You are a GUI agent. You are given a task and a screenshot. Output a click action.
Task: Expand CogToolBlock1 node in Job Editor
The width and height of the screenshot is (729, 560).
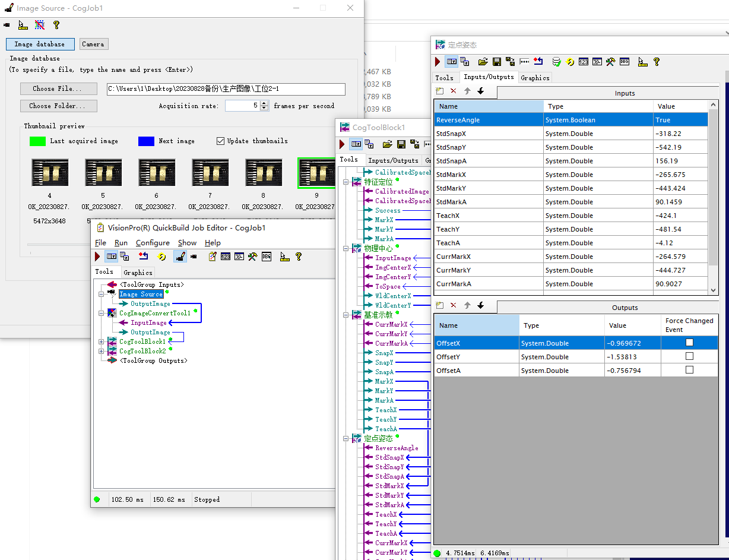(x=102, y=341)
